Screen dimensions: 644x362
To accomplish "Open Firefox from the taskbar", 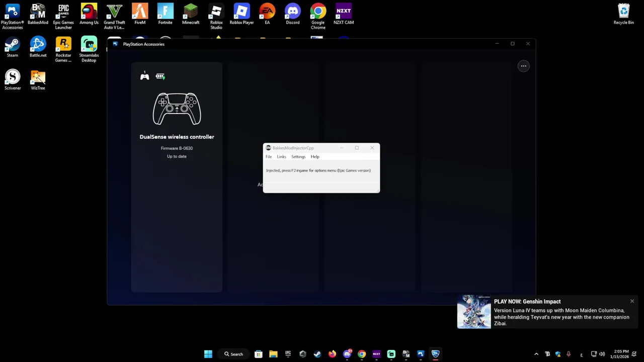I will pos(332,354).
